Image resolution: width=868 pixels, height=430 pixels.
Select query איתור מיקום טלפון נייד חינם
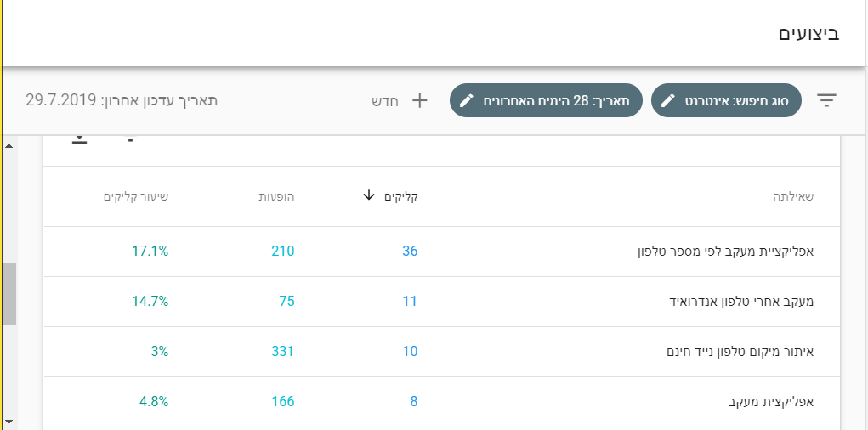pyautogui.click(x=740, y=352)
